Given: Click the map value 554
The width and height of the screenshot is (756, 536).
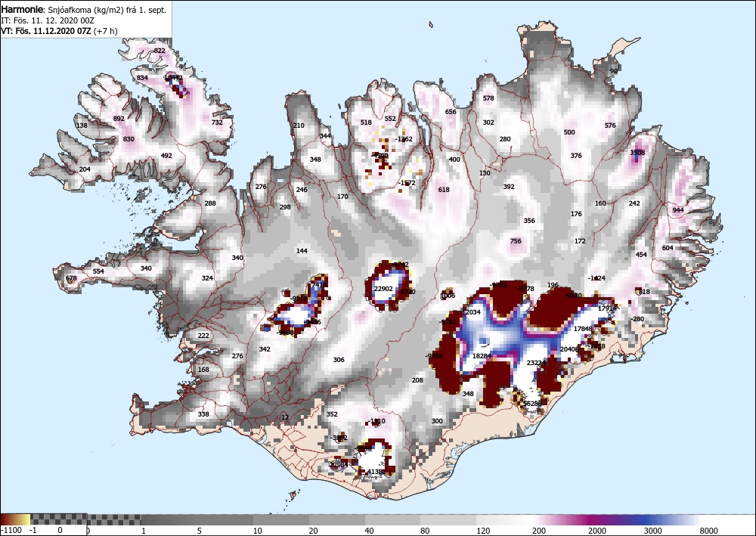Looking at the screenshot, I should 98,271.
